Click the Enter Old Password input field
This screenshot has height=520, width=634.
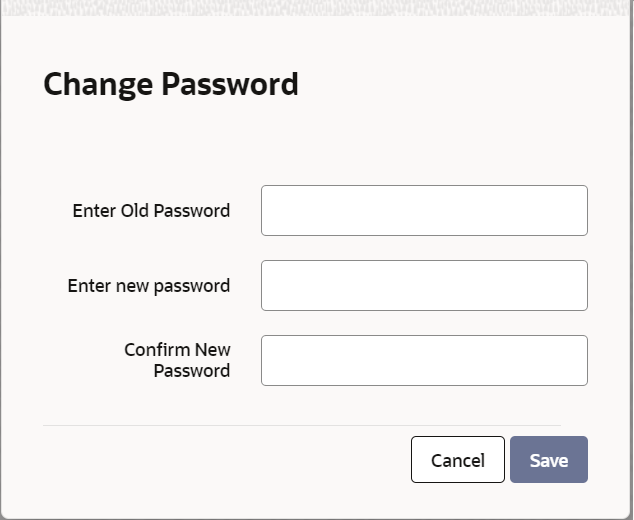(424, 210)
